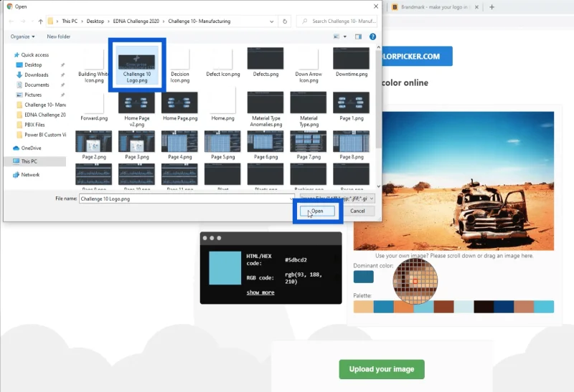574x392 pixels.
Task: Click the Upload your image button
Action: point(382,369)
